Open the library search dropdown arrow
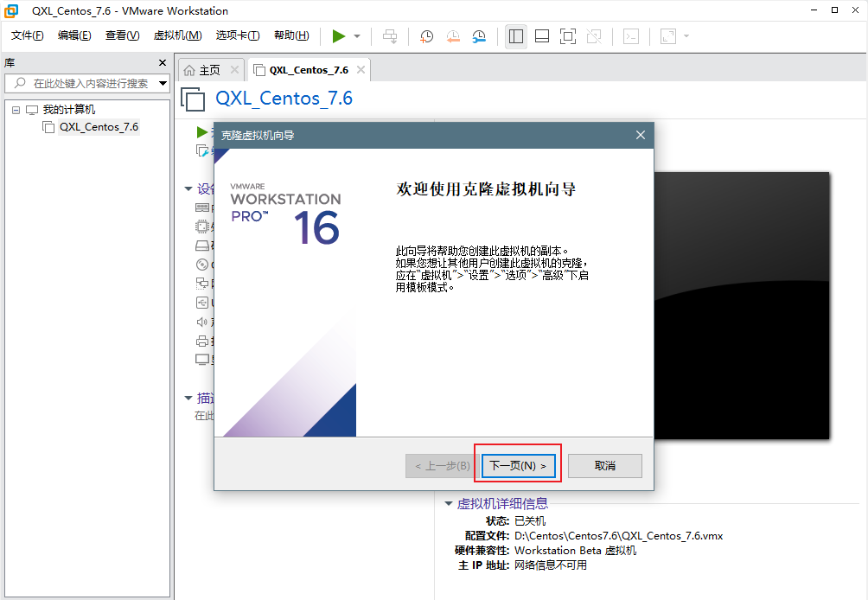868x600 pixels. tap(163, 84)
